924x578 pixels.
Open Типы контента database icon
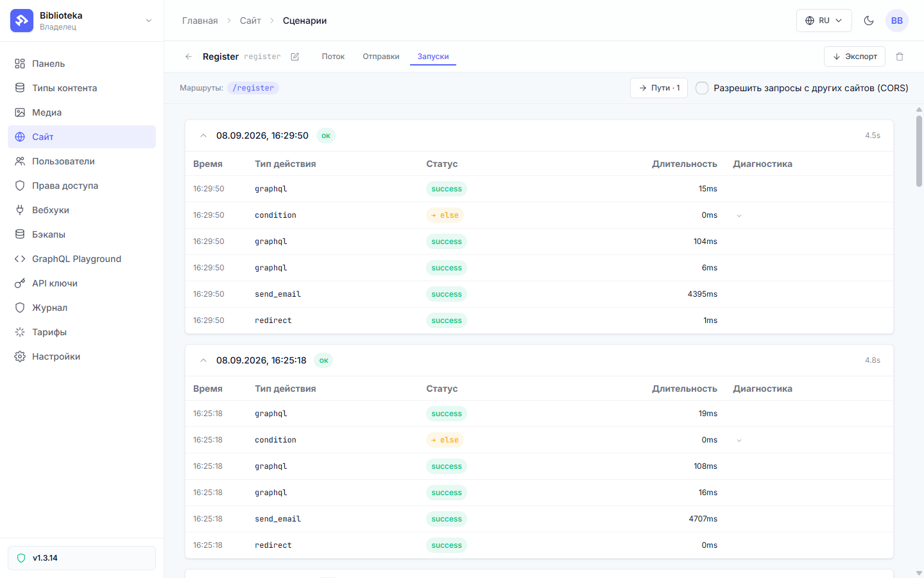[20, 88]
